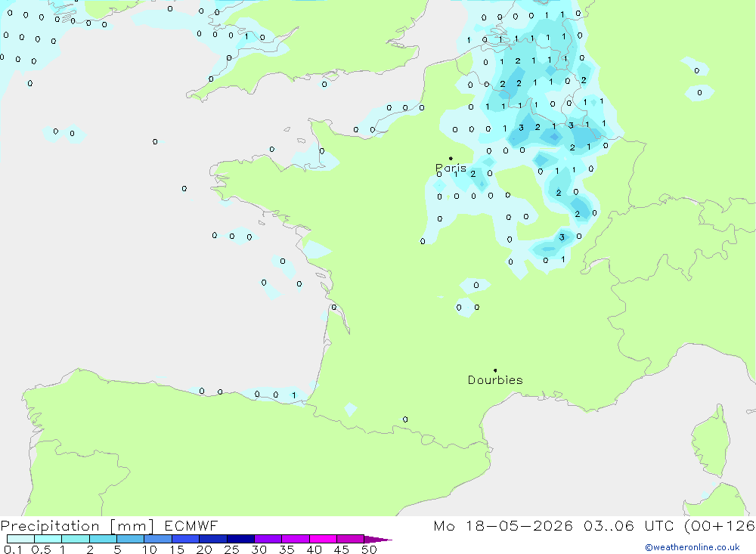
Task: Choose the 40–45 mm magenta legend swatch
Action: [x=323, y=539]
